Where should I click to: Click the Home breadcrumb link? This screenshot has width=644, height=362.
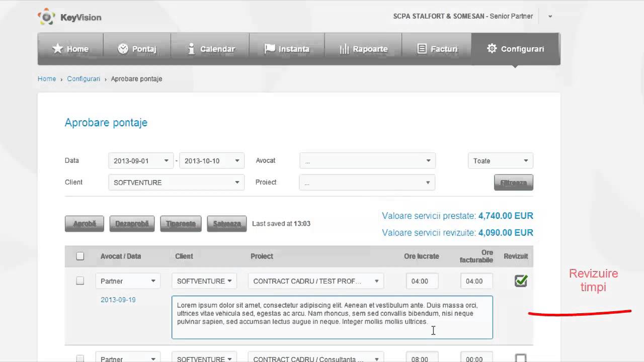47,79
